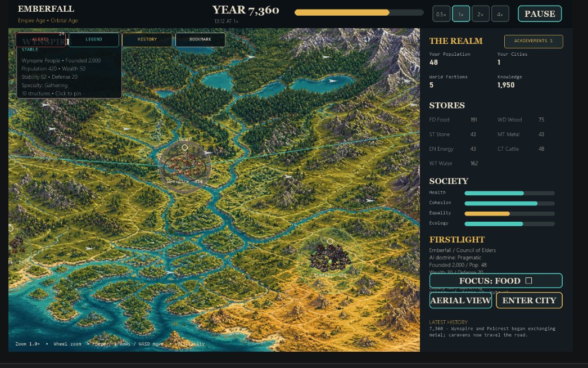The height and width of the screenshot is (368, 588).
Task: Click Knowledge value 1,950
Action: 506,85
